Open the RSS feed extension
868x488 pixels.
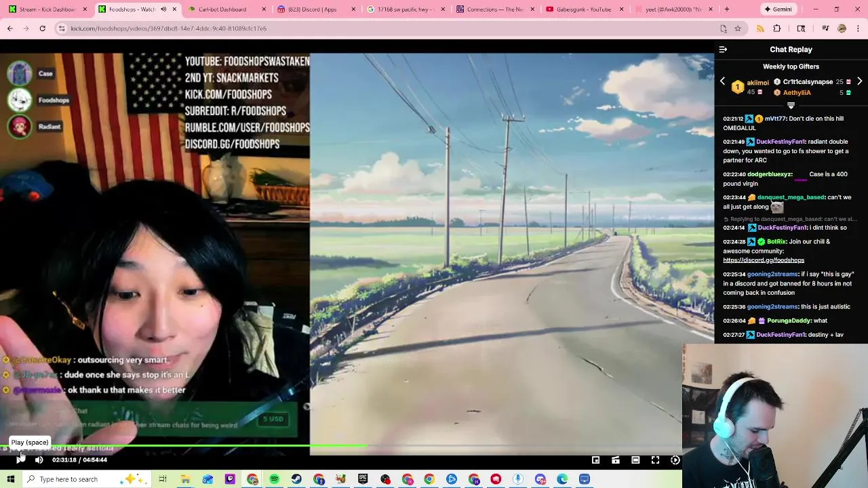760,28
